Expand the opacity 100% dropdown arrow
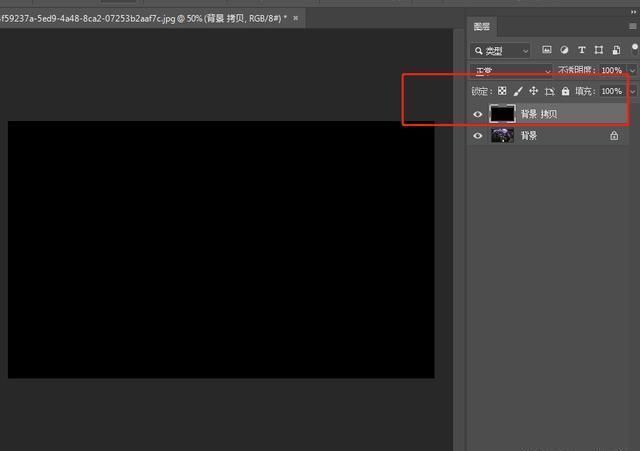This screenshot has height=451, width=640. click(633, 71)
